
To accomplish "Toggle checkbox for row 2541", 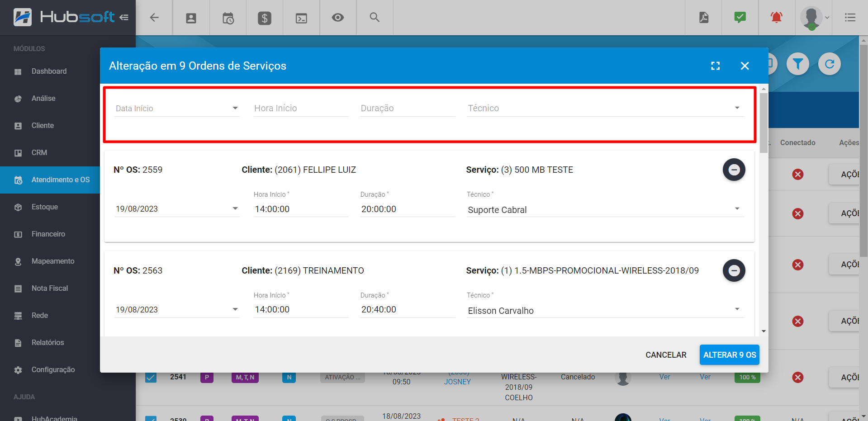I will point(151,377).
